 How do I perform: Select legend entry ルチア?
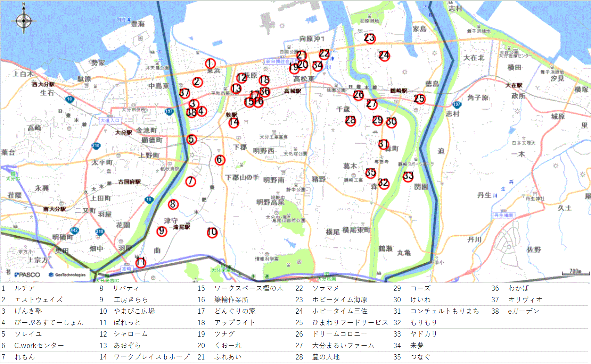click(25, 288)
